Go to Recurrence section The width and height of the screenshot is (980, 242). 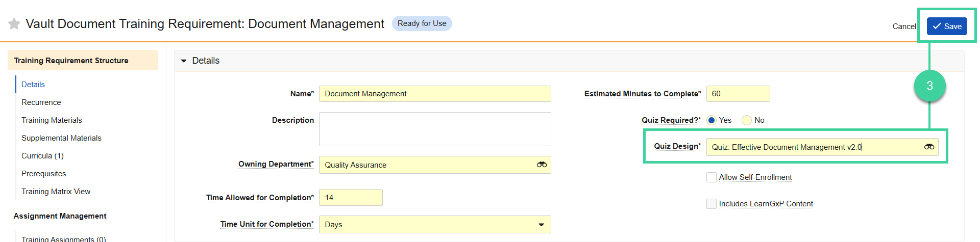pos(41,102)
